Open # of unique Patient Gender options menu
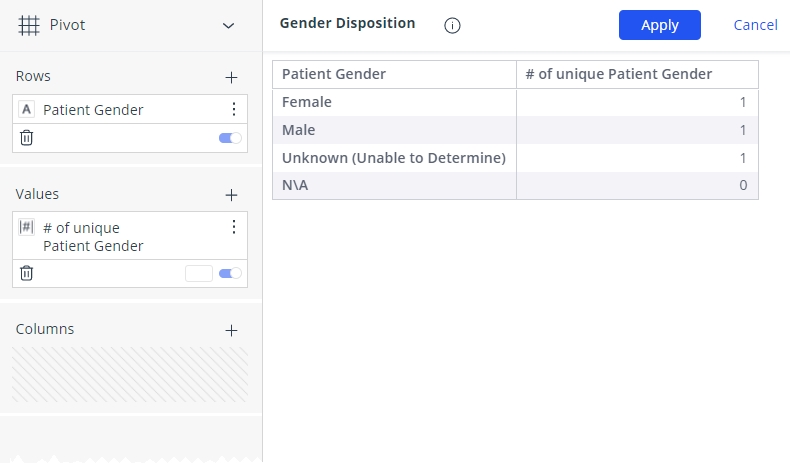Viewport: 790px width, 463px height. click(234, 227)
